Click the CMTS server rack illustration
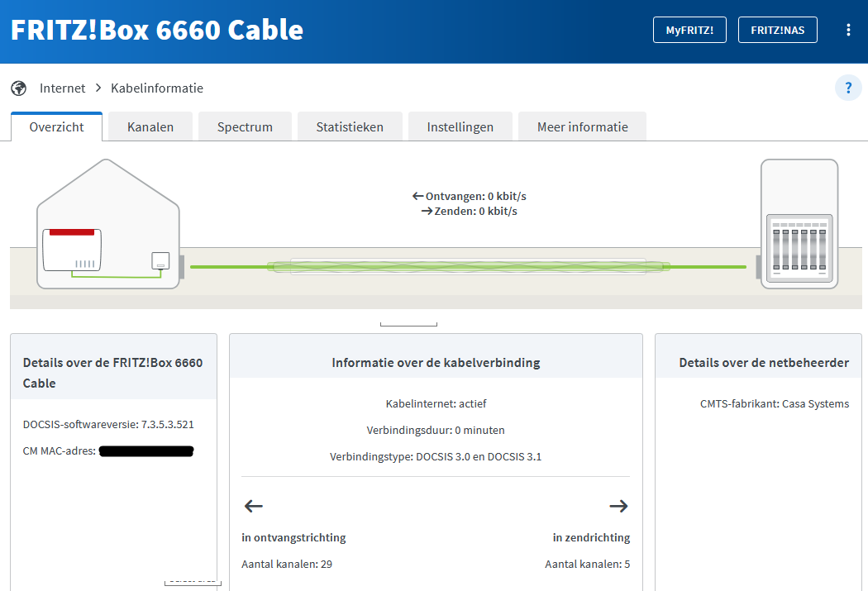The width and height of the screenshot is (868, 591). pyautogui.click(x=799, y=224)
